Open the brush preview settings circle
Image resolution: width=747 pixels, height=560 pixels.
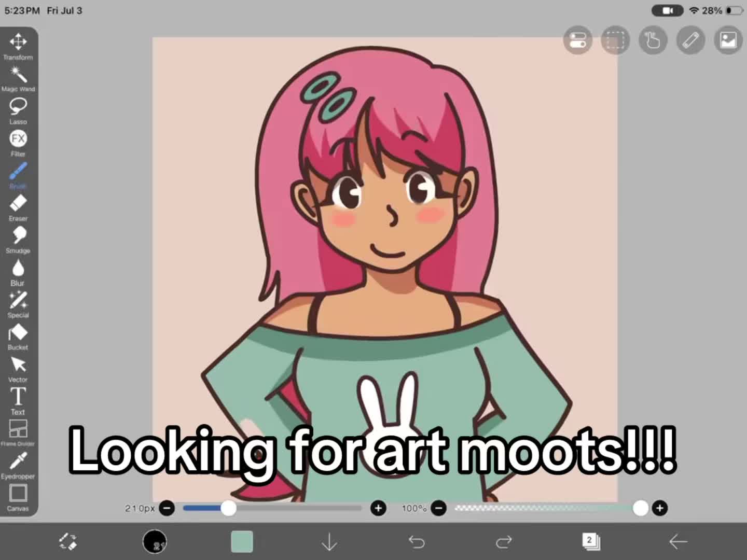155,542
